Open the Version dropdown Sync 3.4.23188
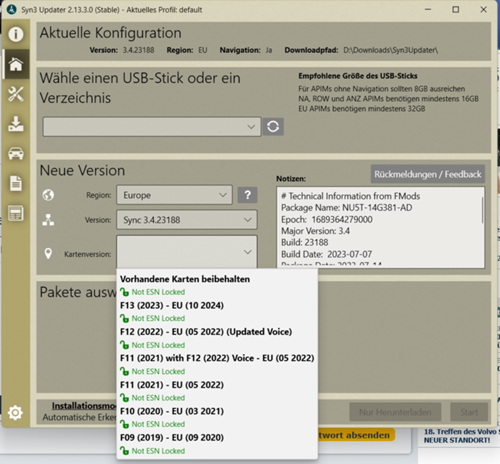The width and height of the screenshot is (500, 464). [x=187, y=220]
